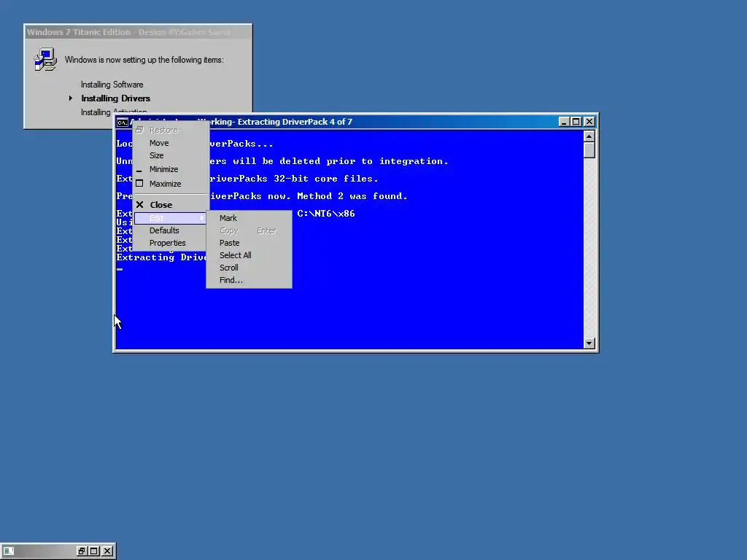Click the command prompt icon in the console title bar

tap(123, 122)
